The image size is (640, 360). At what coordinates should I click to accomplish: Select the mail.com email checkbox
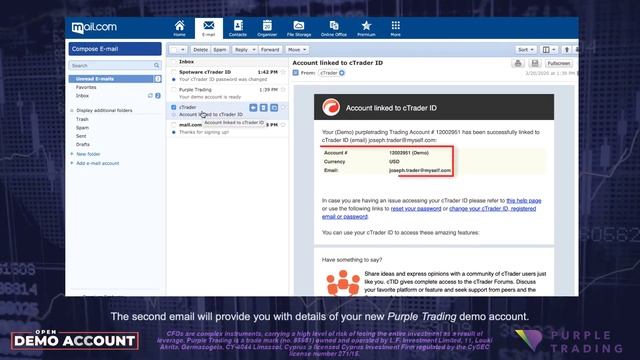coord(173,125)
